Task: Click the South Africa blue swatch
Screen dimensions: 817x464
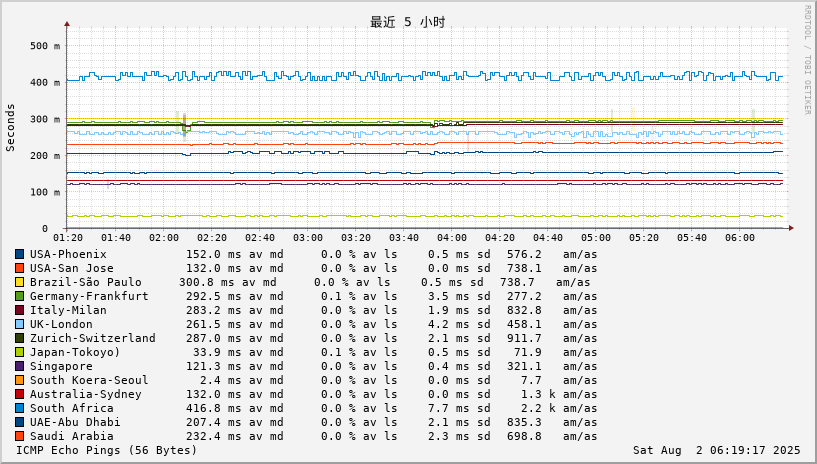Action: click(x=19, y=409)
